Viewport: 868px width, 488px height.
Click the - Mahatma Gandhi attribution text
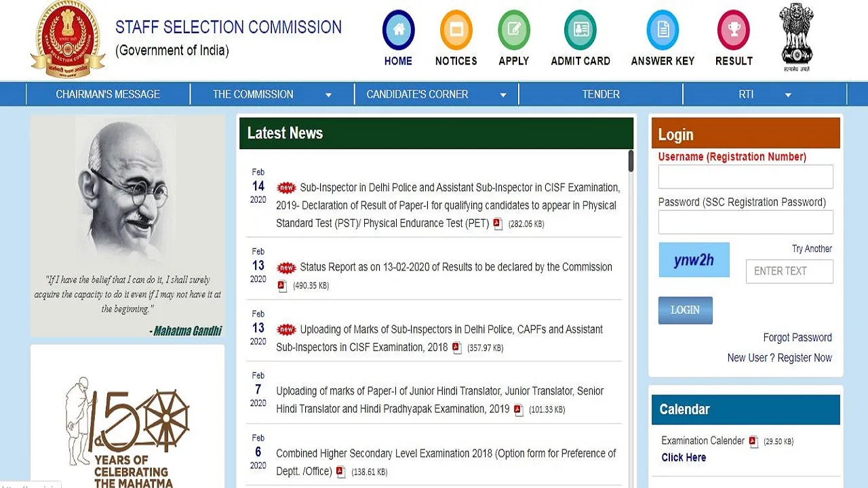click(x=185, y=331)
